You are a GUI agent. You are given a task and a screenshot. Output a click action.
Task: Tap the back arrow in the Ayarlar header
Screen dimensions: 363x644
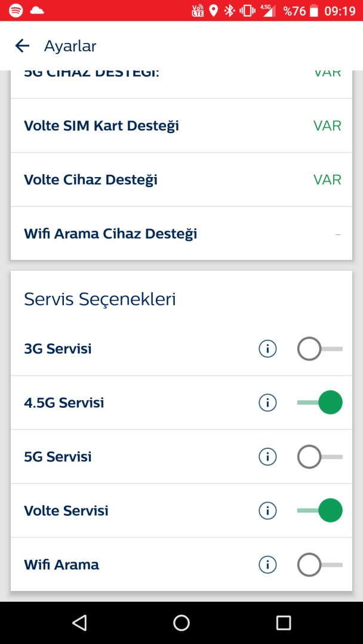point(21,45)
